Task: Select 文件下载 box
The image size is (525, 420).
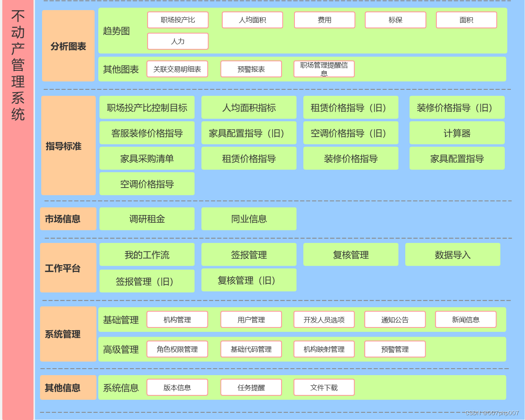Action: pos(324,387)
